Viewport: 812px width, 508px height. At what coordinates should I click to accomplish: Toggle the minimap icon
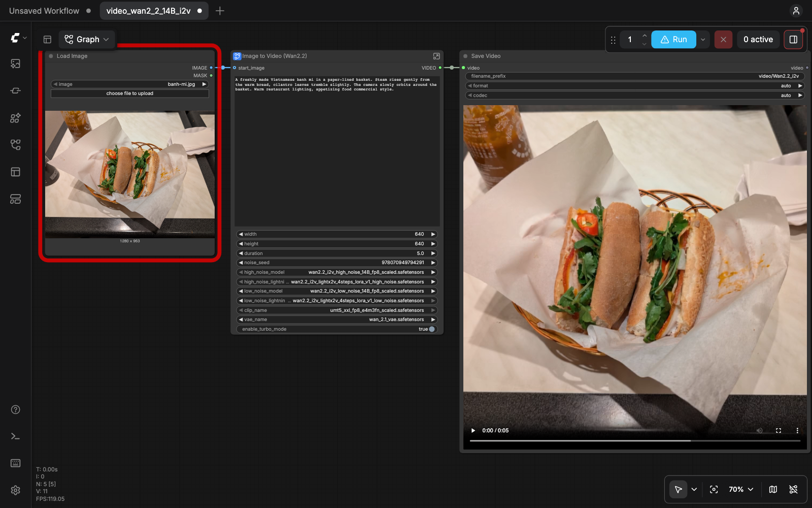click(773, 489)
